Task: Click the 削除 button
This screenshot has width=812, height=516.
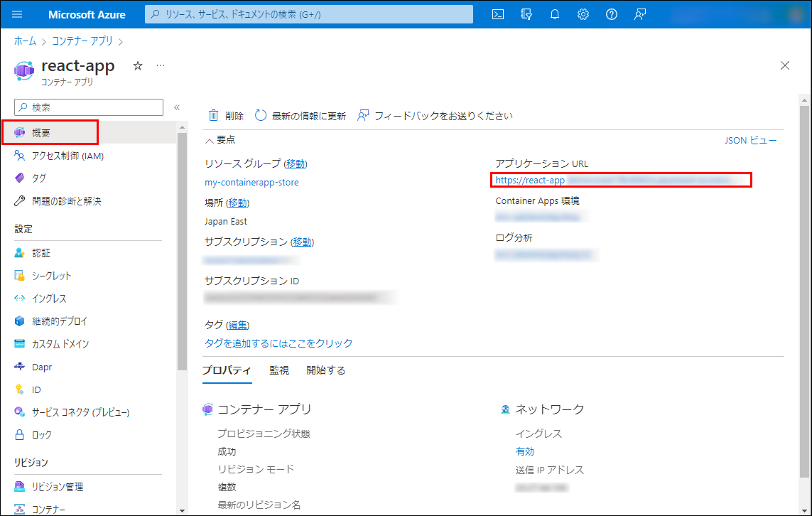Action: (x=226, y=116)
